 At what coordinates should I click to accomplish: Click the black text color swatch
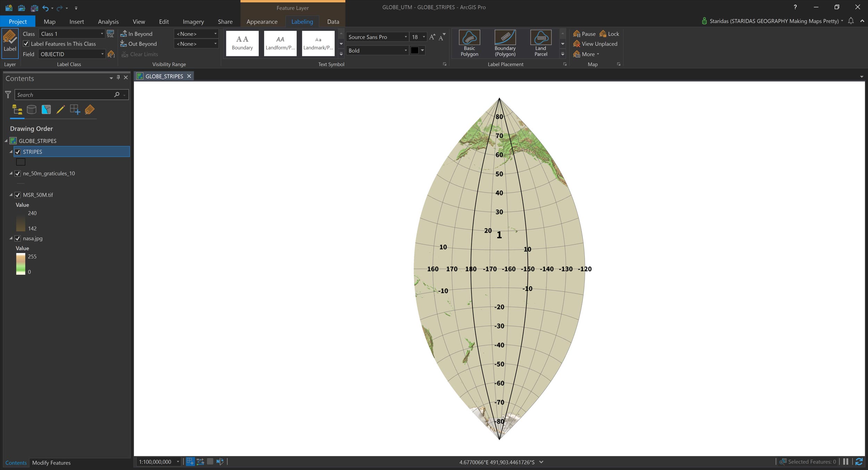pos(414,50)
